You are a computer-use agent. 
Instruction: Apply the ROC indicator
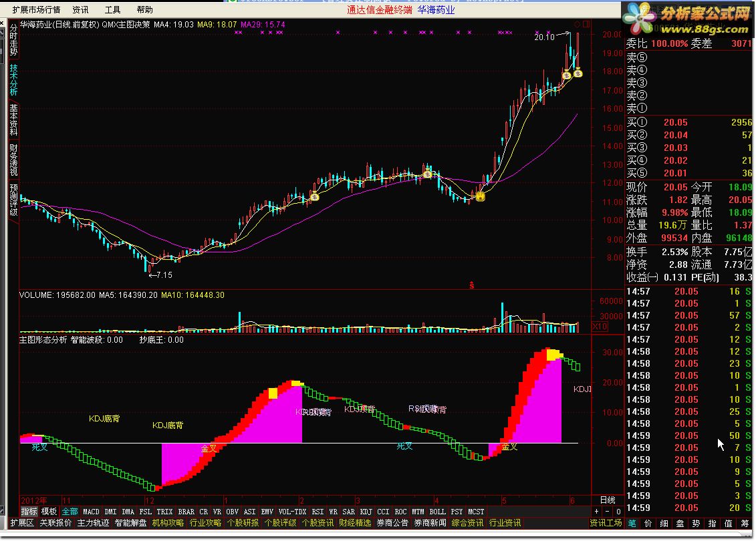(400, 512)
